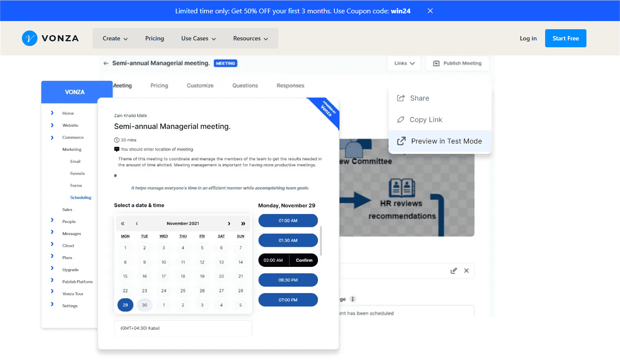Select November 30 in the calendar
Image resolution: width=620 pixels, height=364 pixels.
[x=145, y=305]
